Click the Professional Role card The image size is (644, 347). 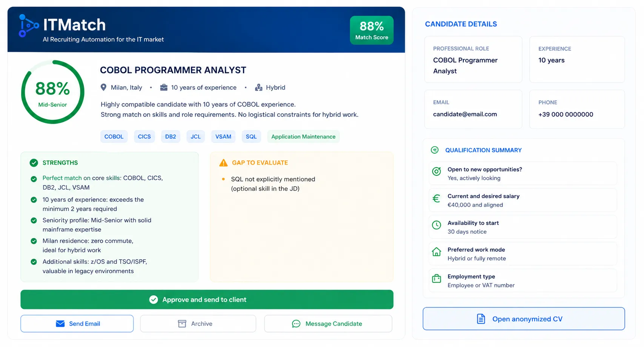tap(473, 60)
